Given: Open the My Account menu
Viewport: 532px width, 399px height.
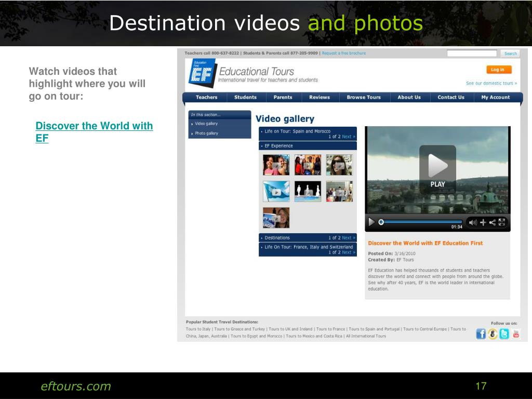Looking at the screenshot, I should click(x=495, y=97).
